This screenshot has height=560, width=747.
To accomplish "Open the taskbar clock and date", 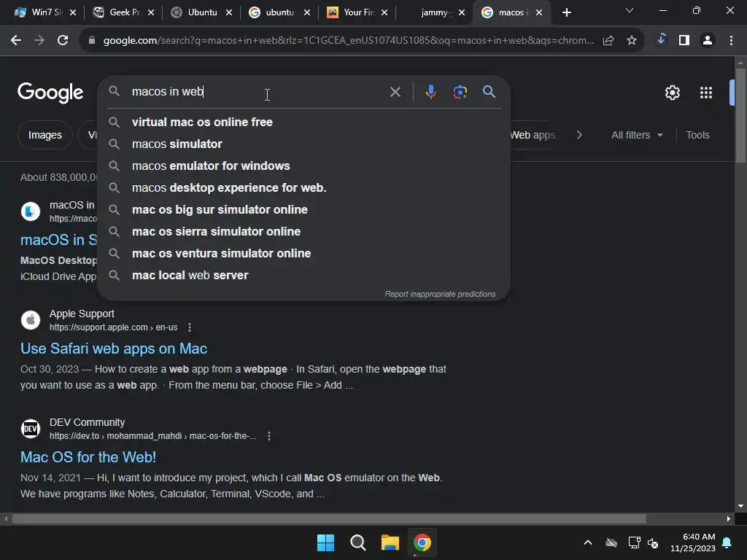I will coord(693,542).
